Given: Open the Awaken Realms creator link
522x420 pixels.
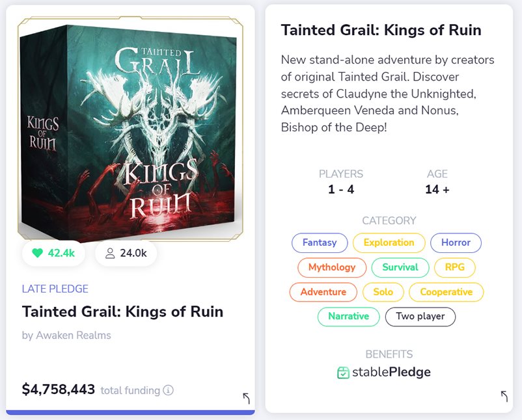Looking at the screenshot, I should point(74,335).
